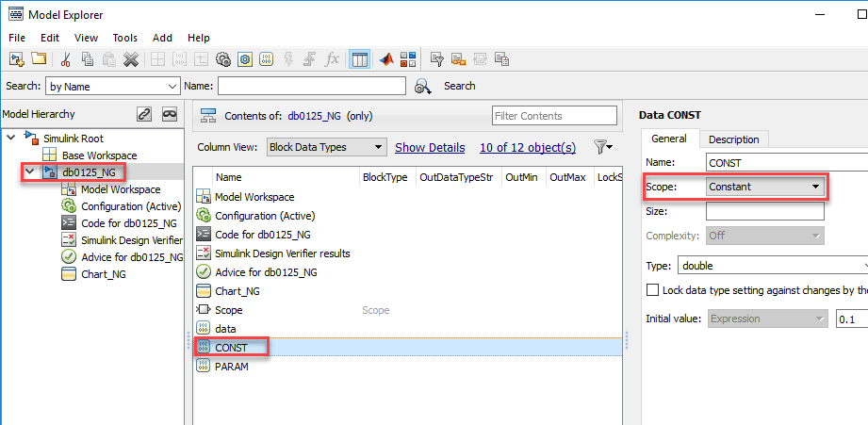Click the Paste clipboard icon
Viewport: 868px width, 425px height.
(109, 59)
